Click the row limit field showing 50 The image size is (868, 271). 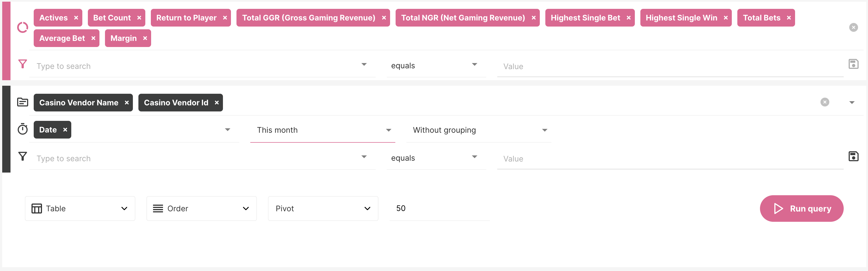439,209
